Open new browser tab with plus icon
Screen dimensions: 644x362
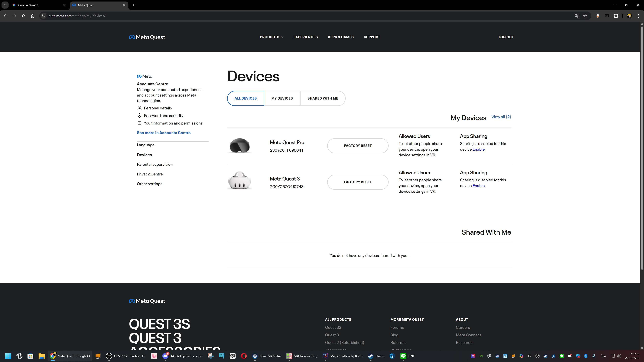click(133, 5)
